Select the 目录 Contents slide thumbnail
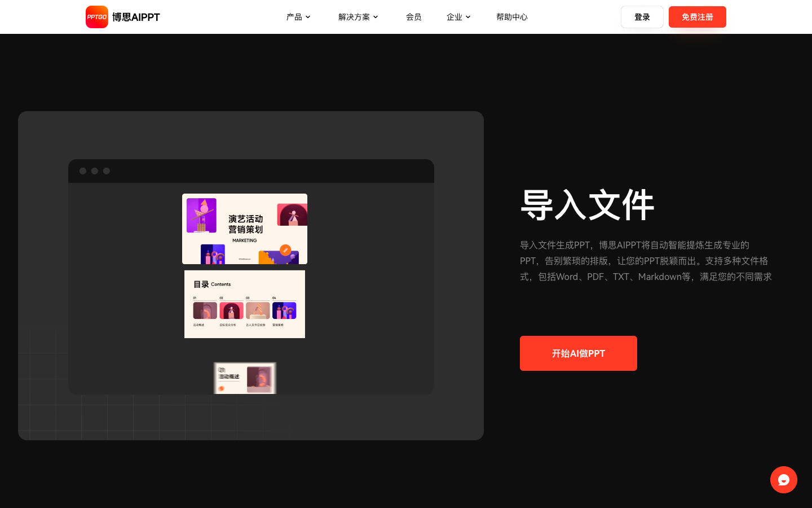812x508 pixels. tap(244, 304)
